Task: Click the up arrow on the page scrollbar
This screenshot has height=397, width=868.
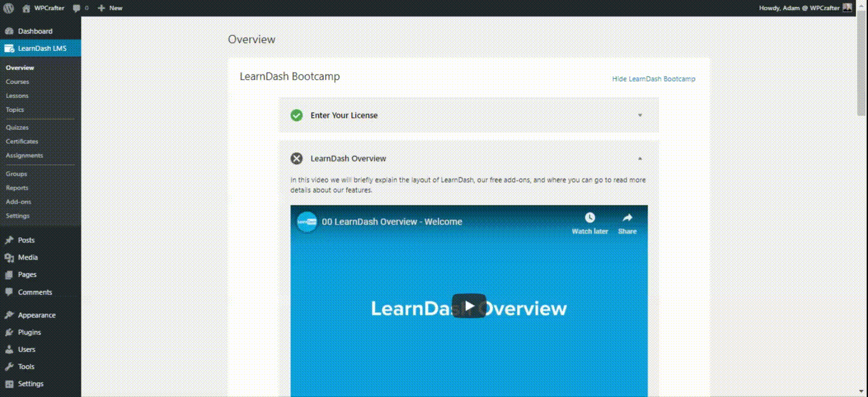Action: point(862,5)
